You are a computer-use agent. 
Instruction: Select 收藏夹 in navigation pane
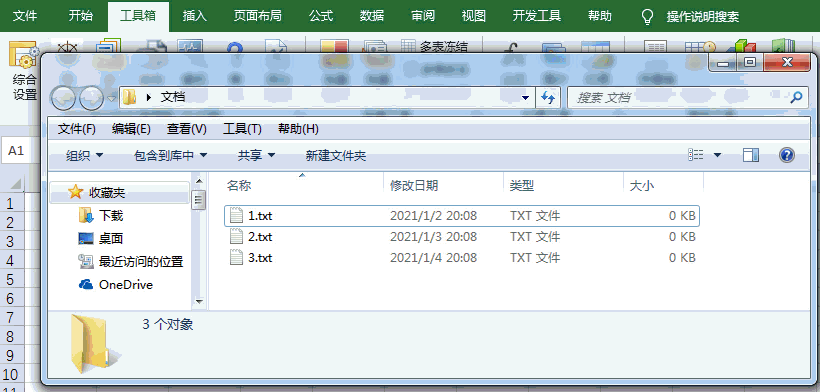[119, 192]
